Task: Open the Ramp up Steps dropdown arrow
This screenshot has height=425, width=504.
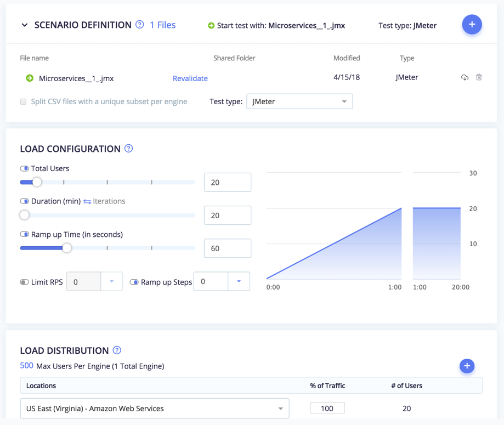Action: pyautogui.click(x=239, y=281)
